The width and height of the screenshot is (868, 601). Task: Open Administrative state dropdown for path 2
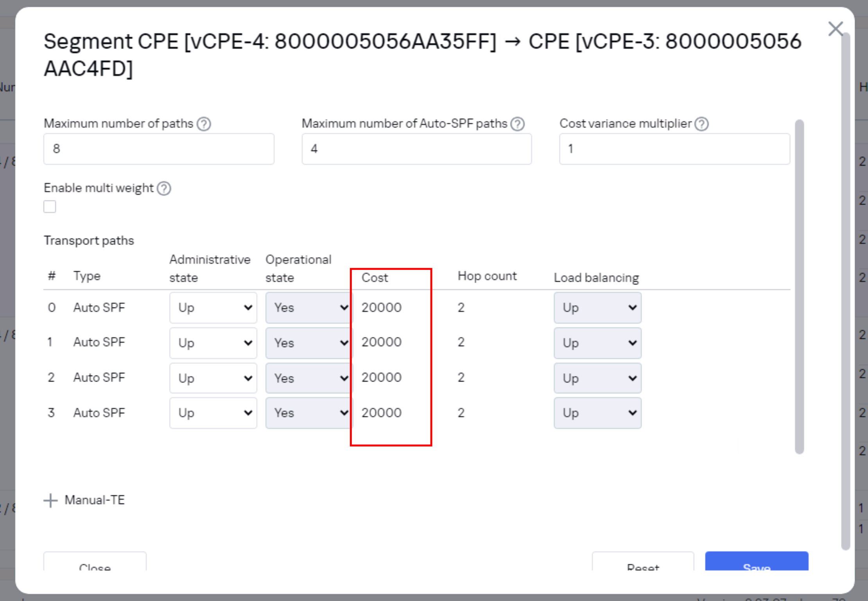pos(213,378)
